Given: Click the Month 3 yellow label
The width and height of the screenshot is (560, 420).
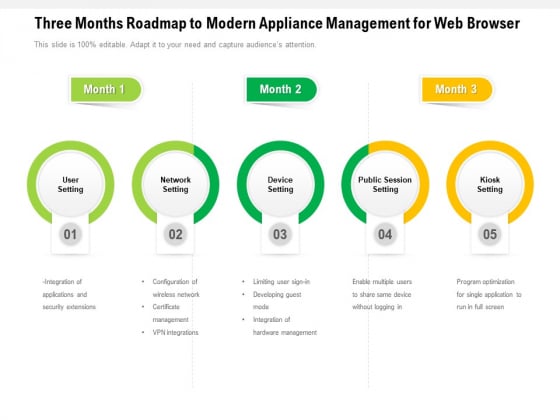Looking at the screenshot, I should click(457, 89).
